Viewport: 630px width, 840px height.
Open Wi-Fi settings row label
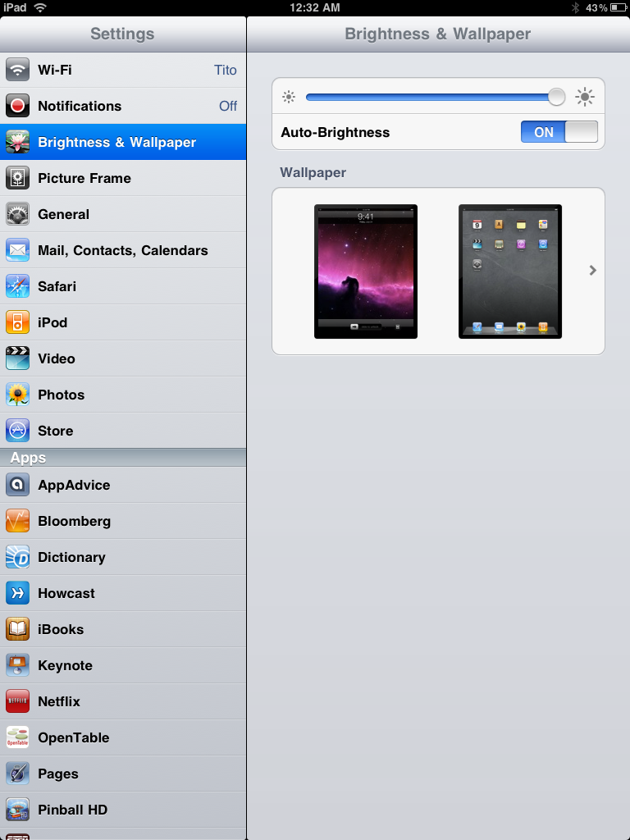tap(55, 70)
